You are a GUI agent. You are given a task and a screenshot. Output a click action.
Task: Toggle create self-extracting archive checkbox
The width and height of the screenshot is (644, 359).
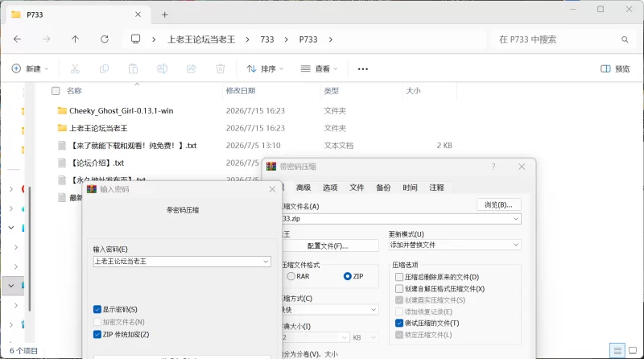[x=399, y=289]
